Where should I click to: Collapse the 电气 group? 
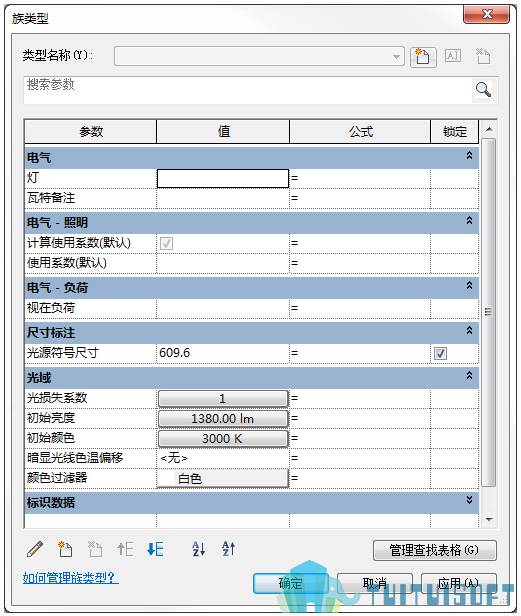469,156
